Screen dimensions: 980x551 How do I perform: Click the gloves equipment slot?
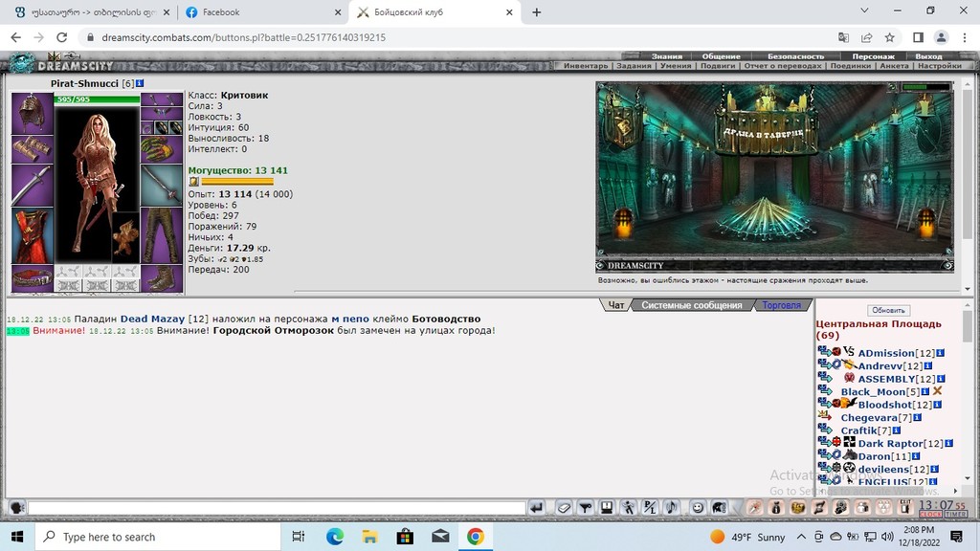click(161, 149)
